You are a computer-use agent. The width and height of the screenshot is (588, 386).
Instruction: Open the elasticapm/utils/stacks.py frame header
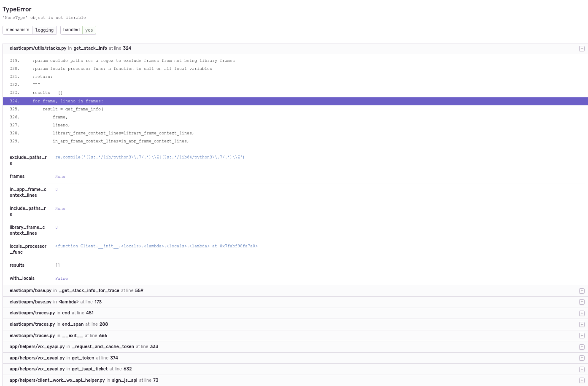(x=295, y=48)
